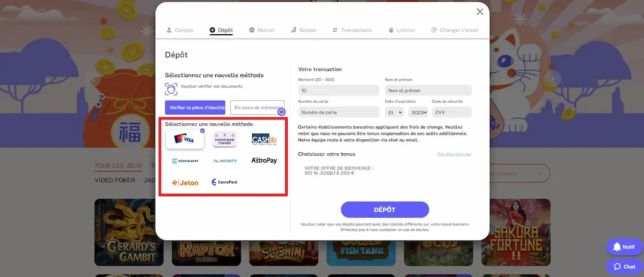Click Désélectionner bonus link
This screenshot has height=277, width=644.
(x=454, y=154)
